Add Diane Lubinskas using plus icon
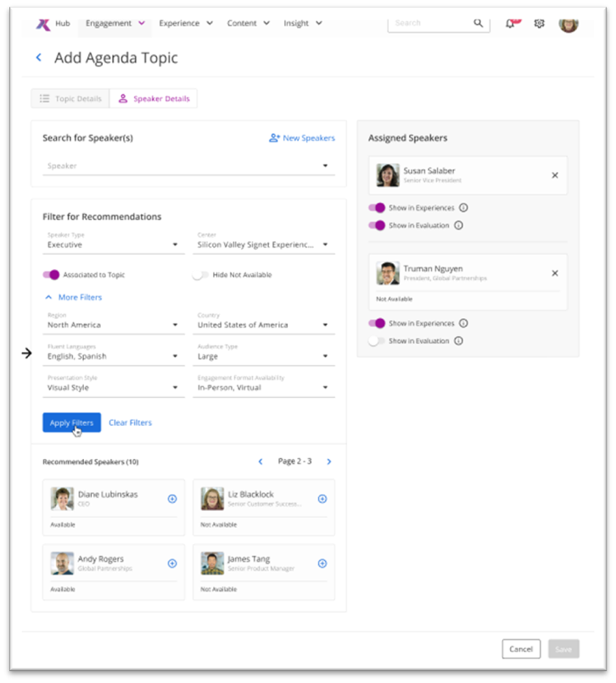The image size is (616, 683). point(172,499)
